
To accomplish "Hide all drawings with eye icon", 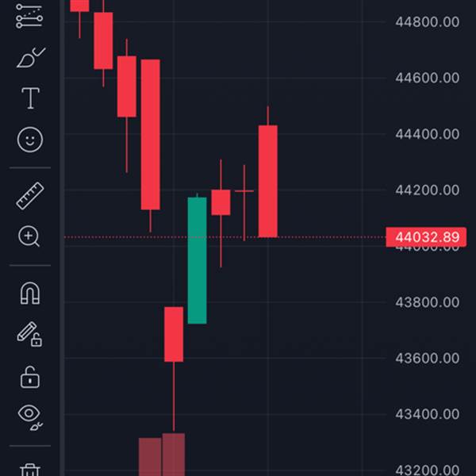I will [x=30, y=416].
